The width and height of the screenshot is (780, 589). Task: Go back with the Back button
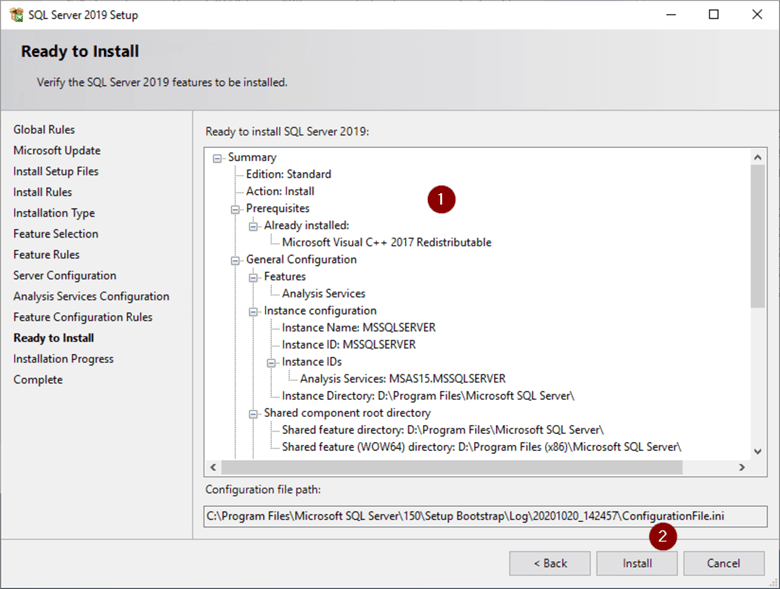(549, 563)
